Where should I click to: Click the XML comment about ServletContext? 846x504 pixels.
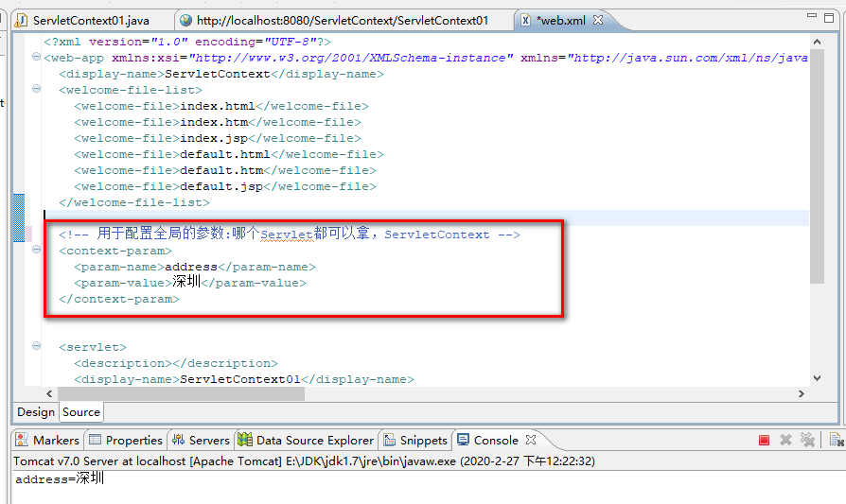click(x=290, y=234)
